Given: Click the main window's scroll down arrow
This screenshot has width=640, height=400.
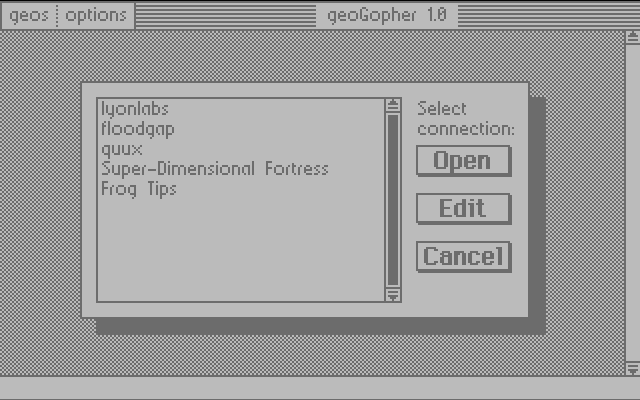Looking at the screenshot, I should tap(632, 369).
